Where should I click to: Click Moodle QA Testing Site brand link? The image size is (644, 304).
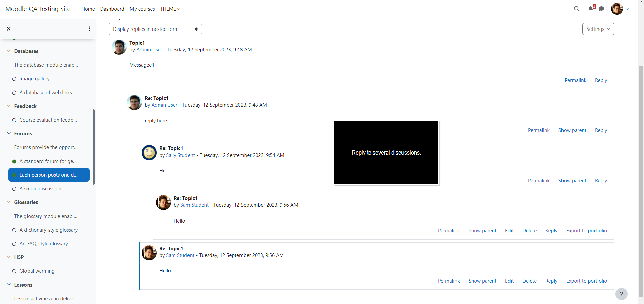[x=38, y=9]
